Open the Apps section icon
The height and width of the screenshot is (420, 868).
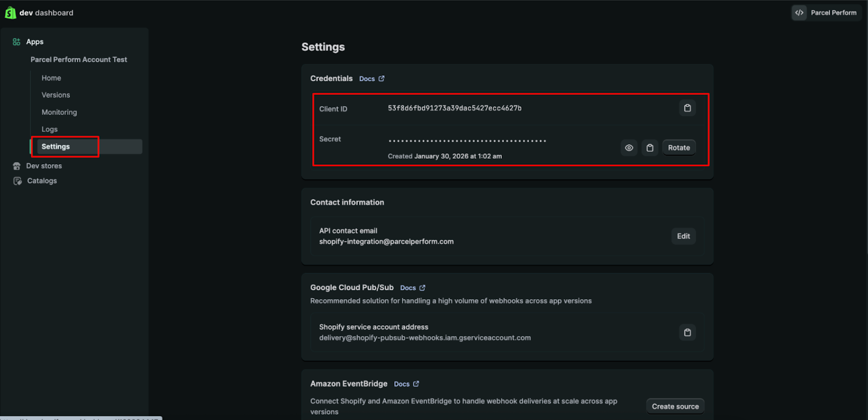click(16, 42)
